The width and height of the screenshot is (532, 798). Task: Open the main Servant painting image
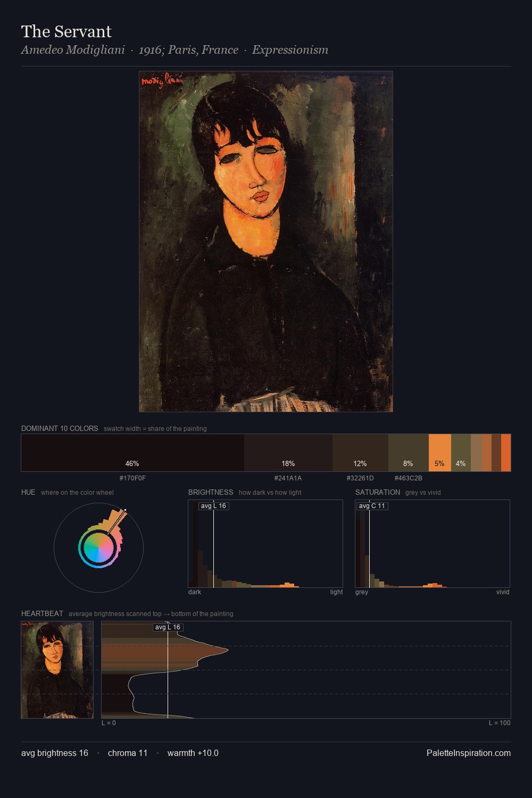click(x=266, y=242)
